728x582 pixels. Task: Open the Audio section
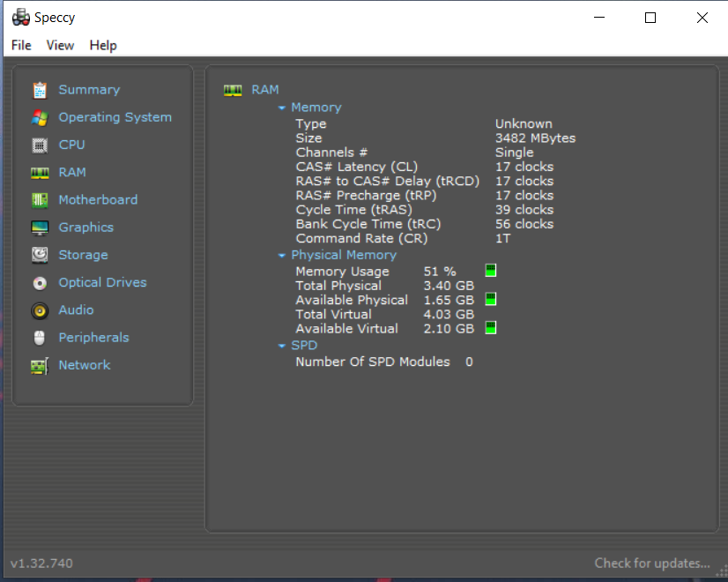tap(76, 310)
